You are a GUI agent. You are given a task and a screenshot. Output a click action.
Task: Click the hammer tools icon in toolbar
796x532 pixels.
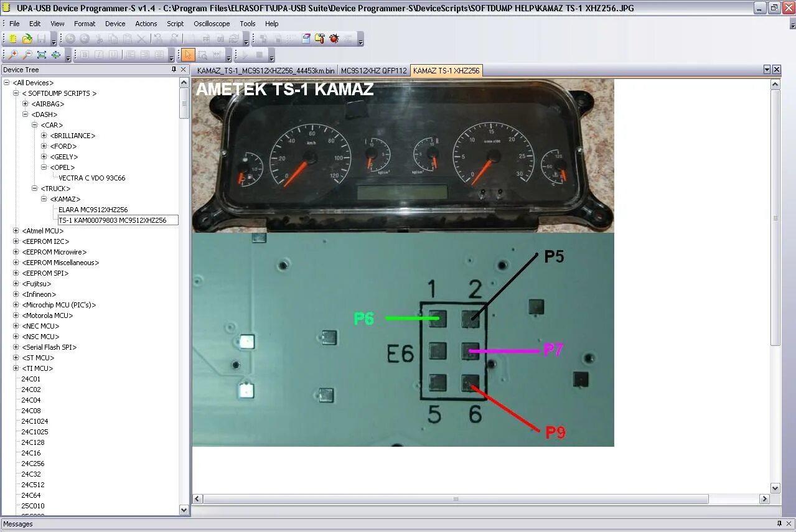320,39
